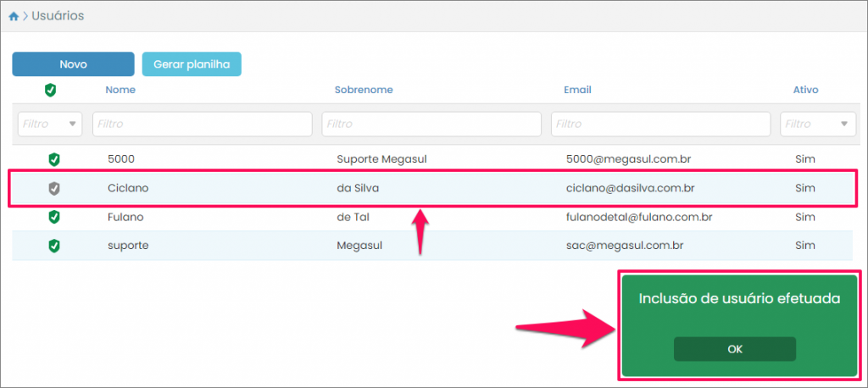Image resolution: width=868 pixels, height=388 pixels.
Task: Click Gerar planilha button
Action: (192, 64)
